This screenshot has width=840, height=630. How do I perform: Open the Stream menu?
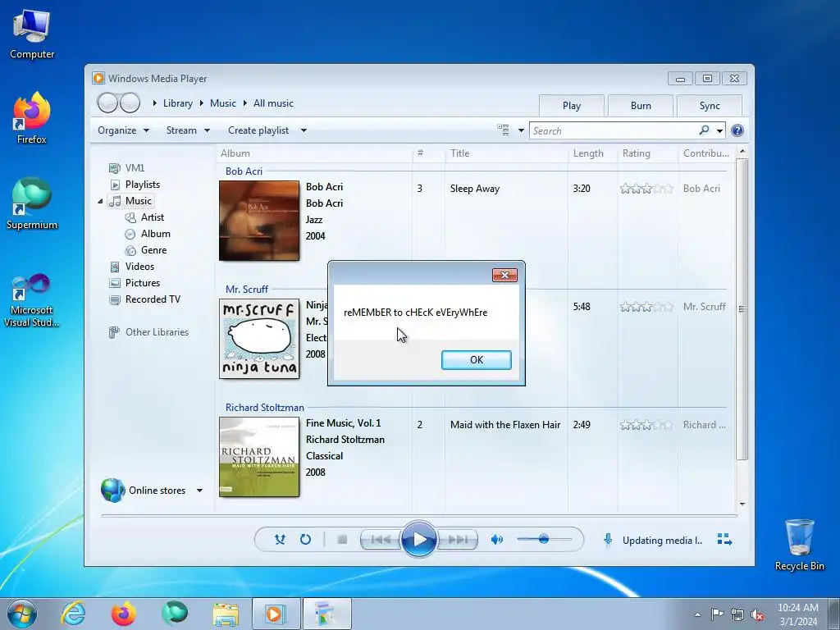[x=188, y=130]
